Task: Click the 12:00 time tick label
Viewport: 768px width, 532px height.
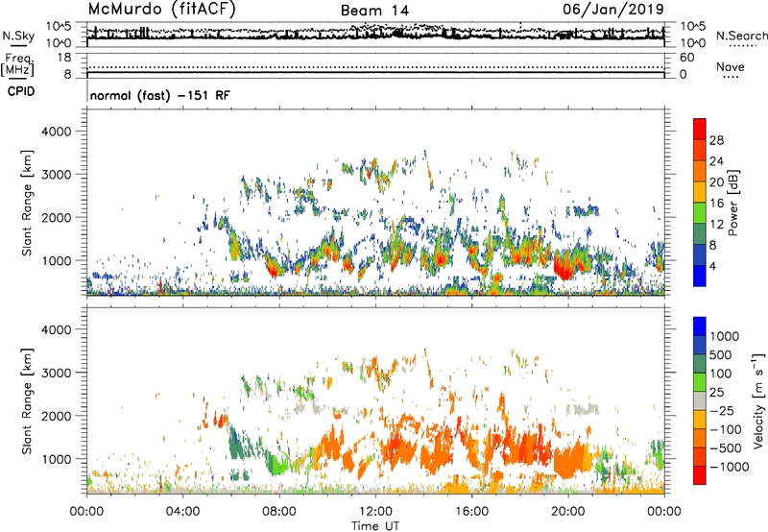Action: pyautogui.click(x=375, y=512)
